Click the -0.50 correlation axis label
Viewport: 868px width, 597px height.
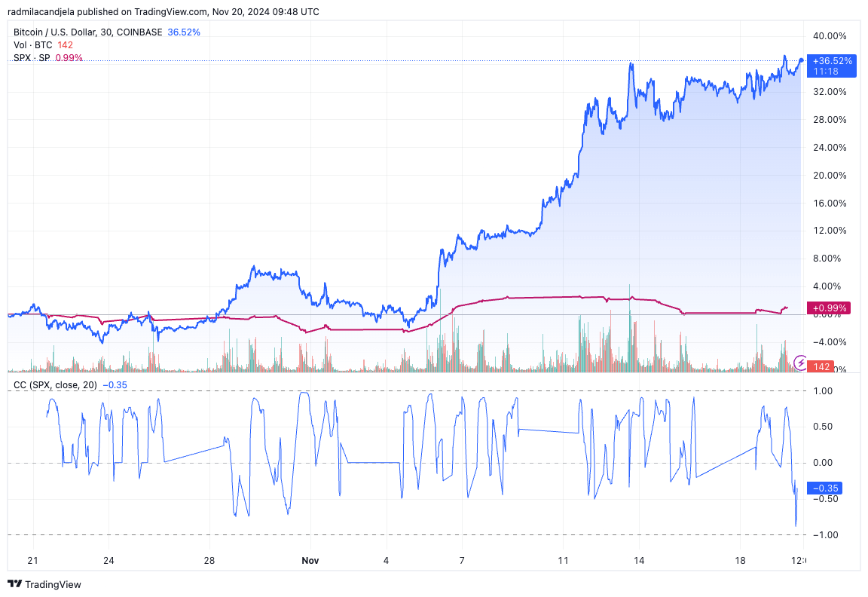point(825,499)
